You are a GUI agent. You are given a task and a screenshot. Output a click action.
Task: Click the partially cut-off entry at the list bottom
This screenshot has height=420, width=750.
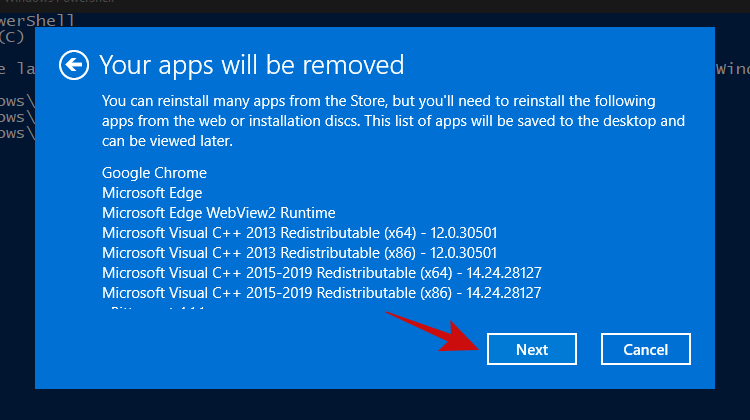[x=160, y=310]
